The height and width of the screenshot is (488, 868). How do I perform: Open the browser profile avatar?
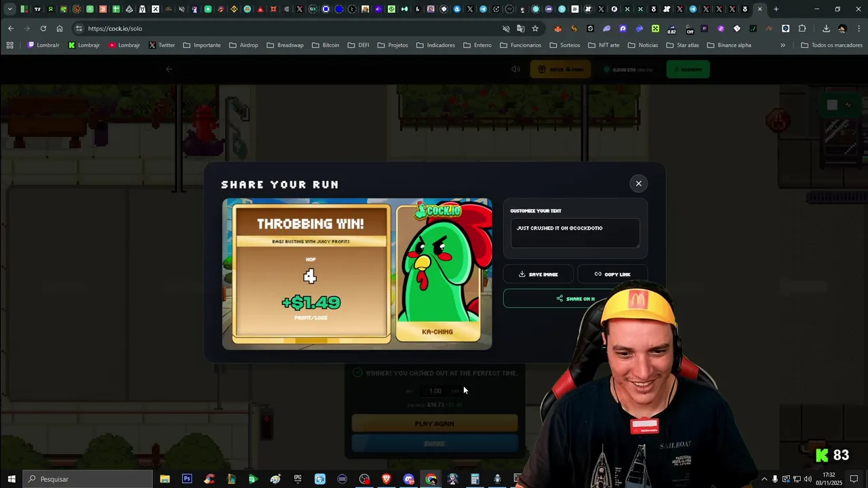point(842,28)
